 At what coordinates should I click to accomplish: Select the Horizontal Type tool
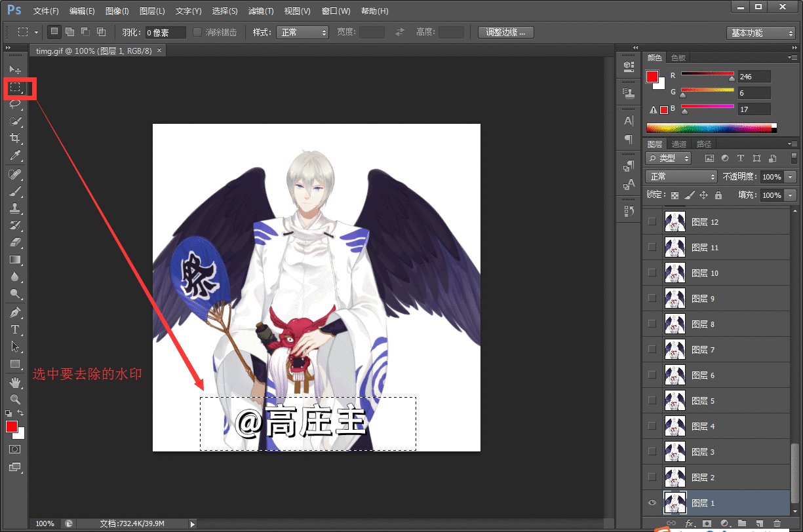pos(15,329)
